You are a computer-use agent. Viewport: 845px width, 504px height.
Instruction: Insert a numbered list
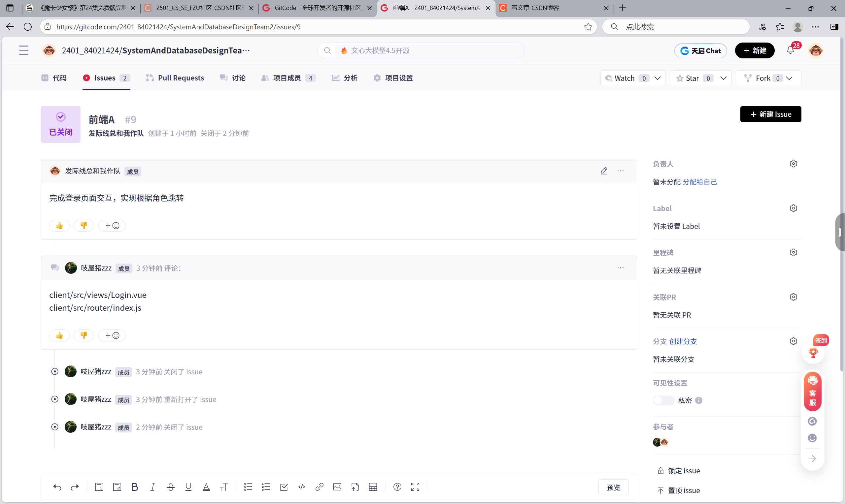coord(266,487)
